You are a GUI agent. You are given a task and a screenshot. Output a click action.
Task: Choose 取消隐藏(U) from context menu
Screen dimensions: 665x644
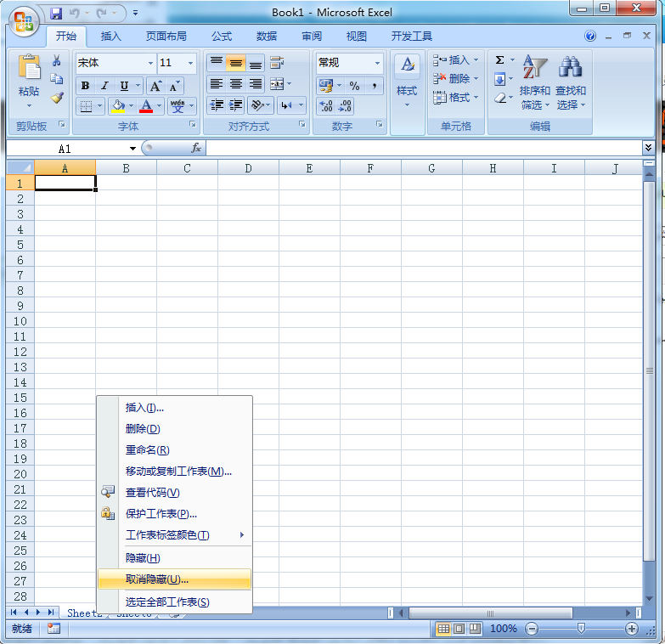pos(175,579)
